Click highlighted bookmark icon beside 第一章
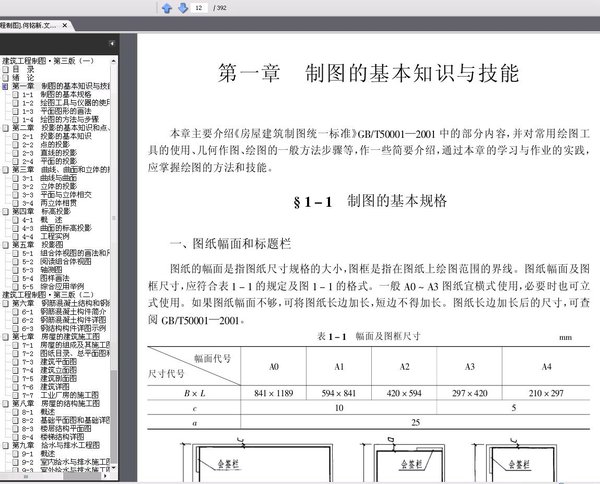This screenshot has width=600, height=484. pos(5,86)
